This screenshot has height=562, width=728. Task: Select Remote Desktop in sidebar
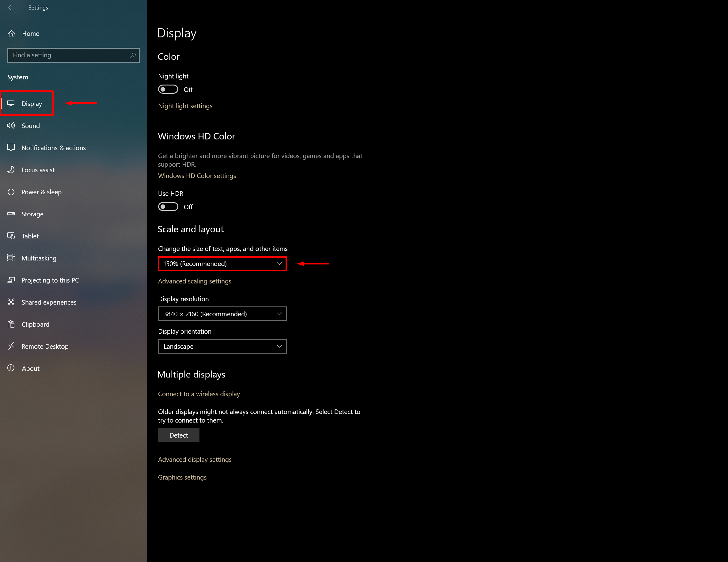click(45, 346)
